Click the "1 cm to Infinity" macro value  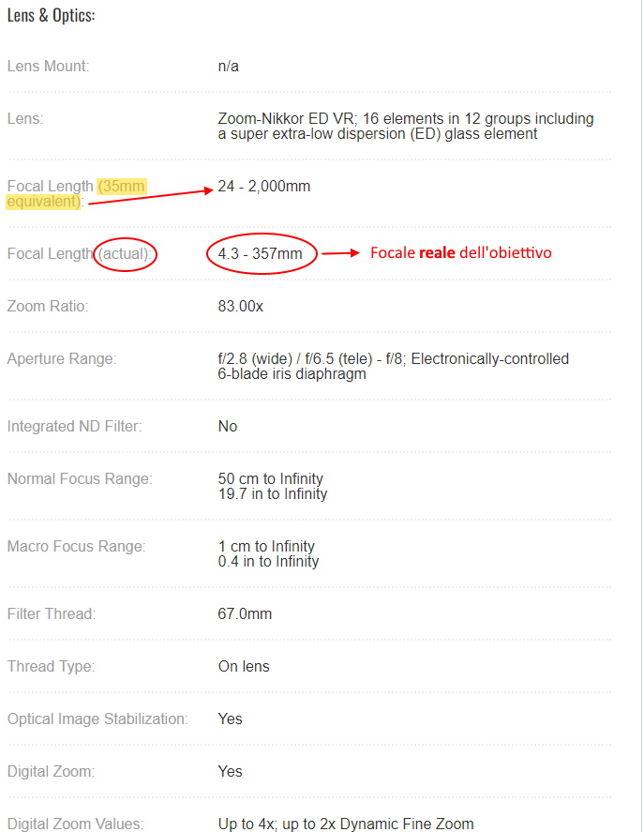point(266,547)
